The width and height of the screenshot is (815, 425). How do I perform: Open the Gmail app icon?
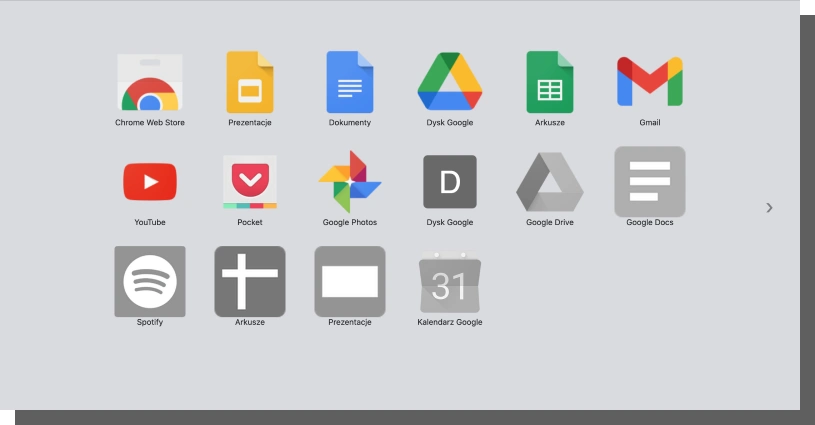click(x=650, y=83)
